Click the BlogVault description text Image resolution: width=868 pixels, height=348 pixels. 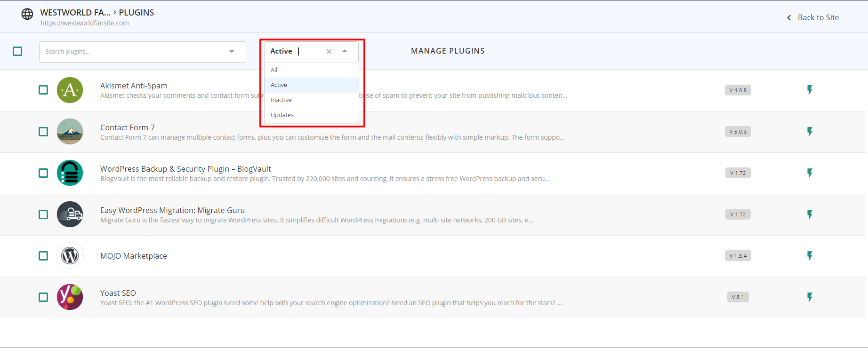(x=325, y=179)
